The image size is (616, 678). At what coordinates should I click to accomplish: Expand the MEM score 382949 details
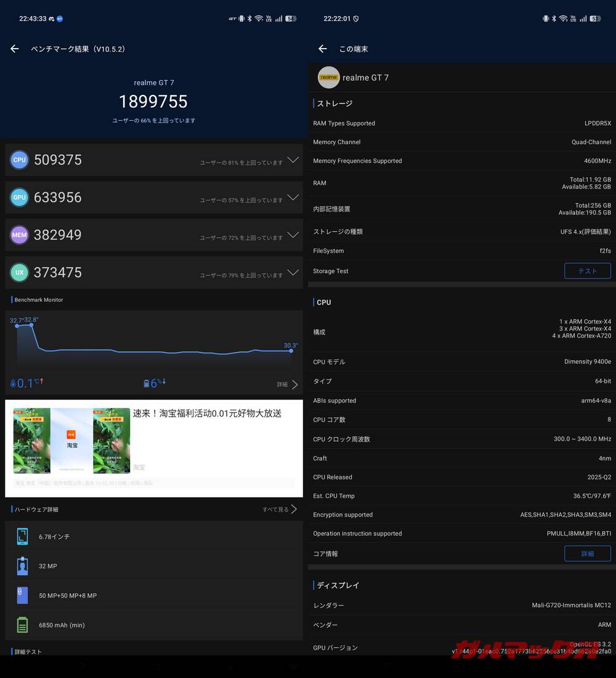(x=293, y=235)
